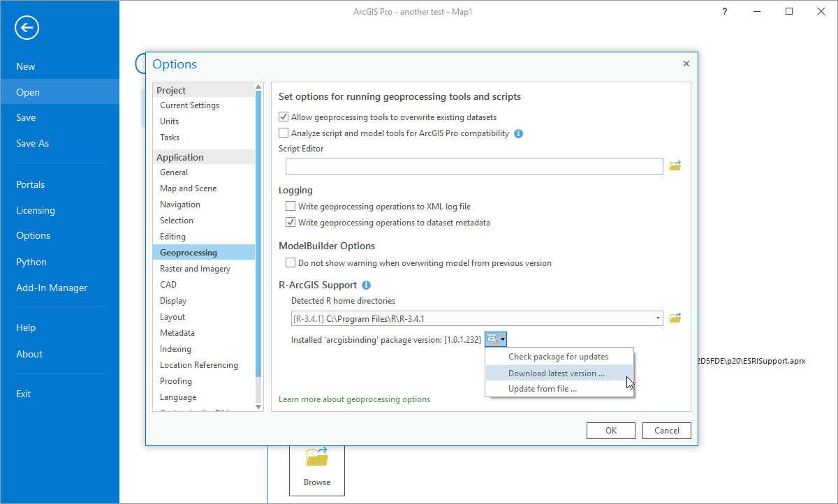Select Open in backstage sidebar
The height and width of the screenshot is (504, 838).
(x=59, y=92)
